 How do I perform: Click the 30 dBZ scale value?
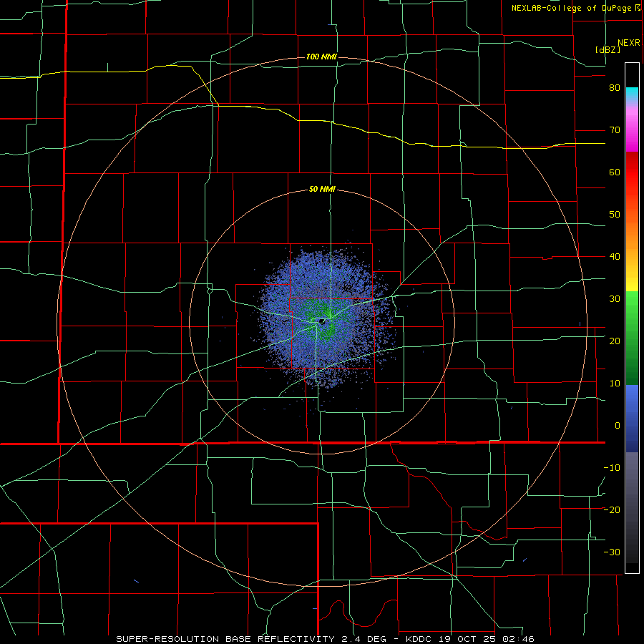click(615, 299)
